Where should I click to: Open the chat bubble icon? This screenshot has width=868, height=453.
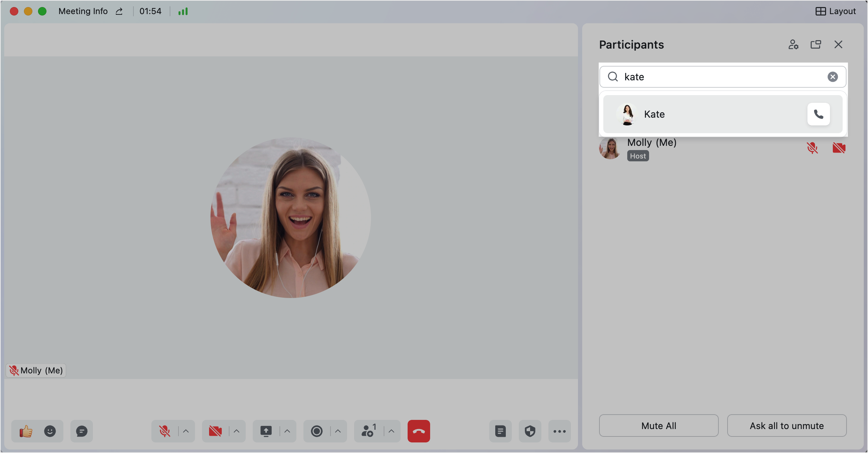(x=82, y=431)
